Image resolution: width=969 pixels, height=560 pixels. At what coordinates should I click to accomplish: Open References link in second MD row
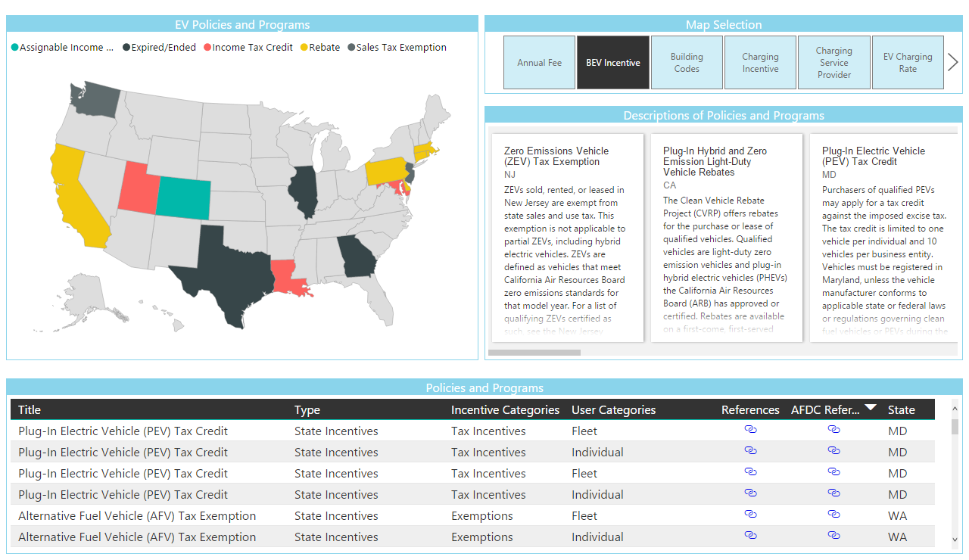750,451
